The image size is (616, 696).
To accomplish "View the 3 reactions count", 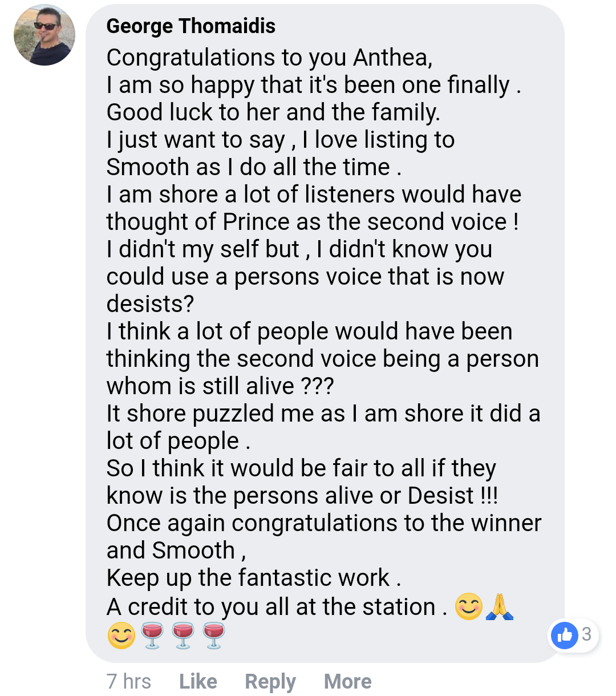I will (x=586, y=634).
